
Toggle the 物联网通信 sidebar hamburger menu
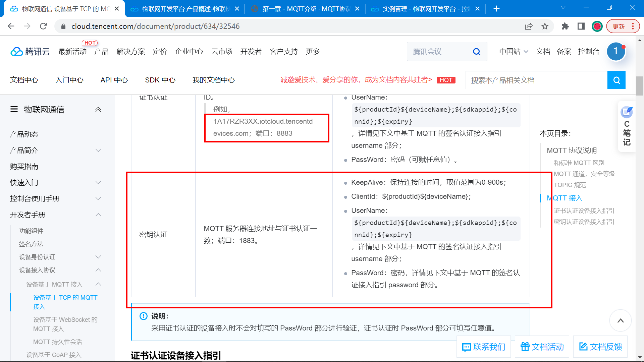tap(14, 109)
